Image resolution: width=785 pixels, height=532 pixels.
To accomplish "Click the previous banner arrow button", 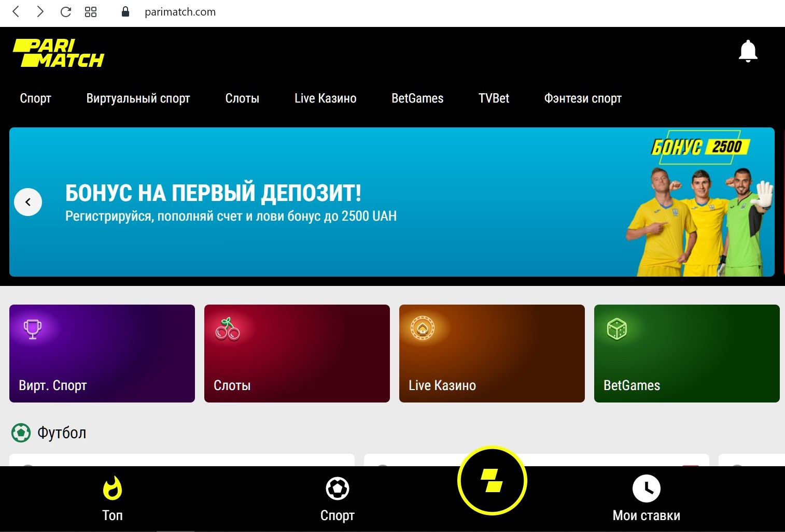I will pyautogui.click(x=28, y=202).
